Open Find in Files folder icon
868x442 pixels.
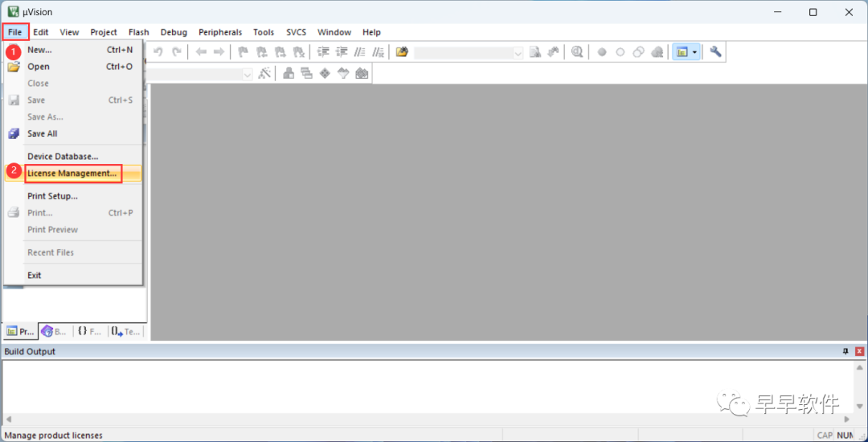pyautogui.click(x=402, y=52)
